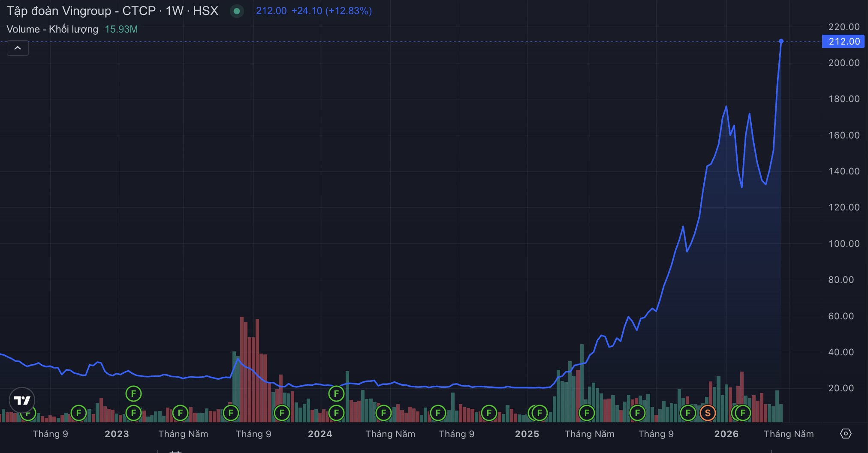Click the TradingView logo
This screenshot has height=453, width=868.
pyautogui.click(x=22, y=400)
